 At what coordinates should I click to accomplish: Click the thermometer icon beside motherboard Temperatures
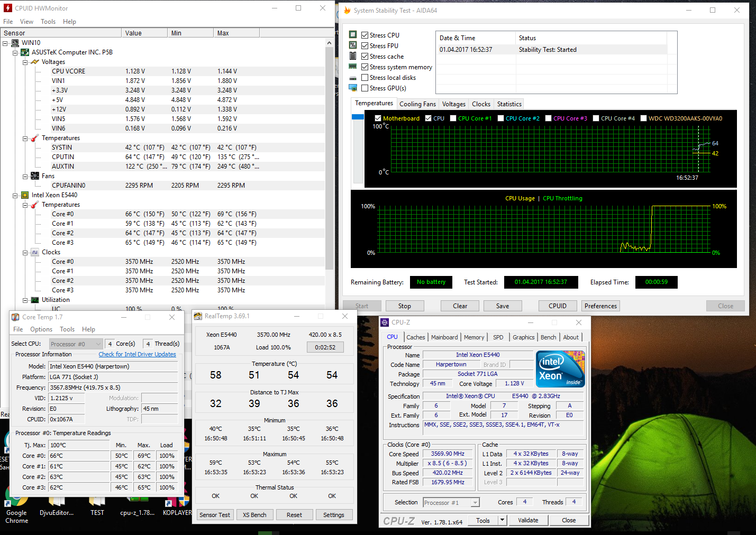[x=35, y=138]
